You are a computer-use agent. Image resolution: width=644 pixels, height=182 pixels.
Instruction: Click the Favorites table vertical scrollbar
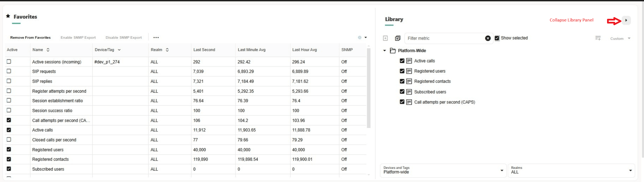click(x=369, y=88)
